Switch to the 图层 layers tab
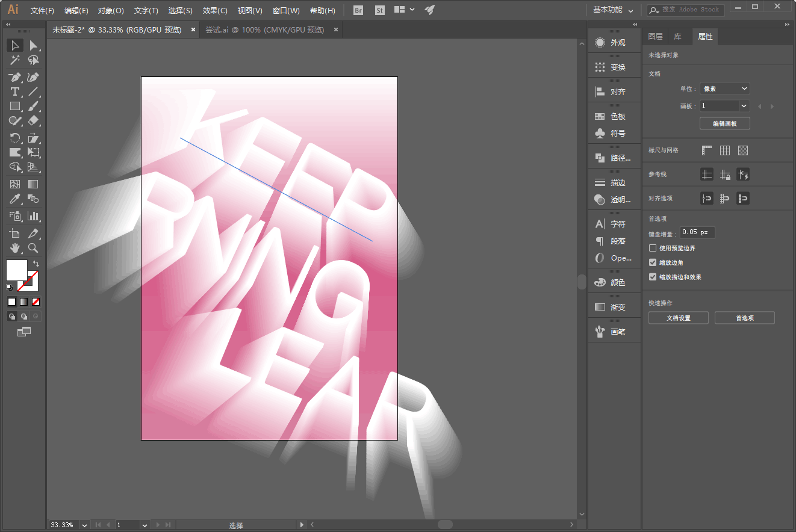The image size is (796, 532). point(656,37)
